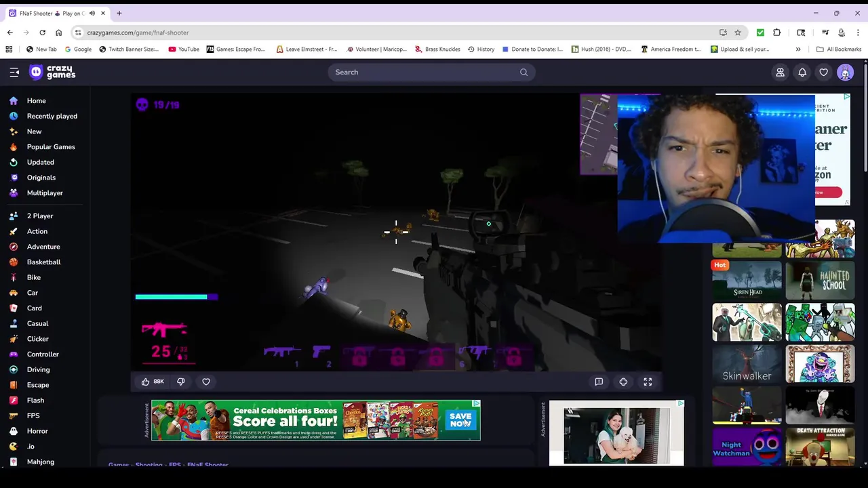868x488 pixels.
Task: Open media controls icon in toolbar
Action: click(x=825, y=33)
